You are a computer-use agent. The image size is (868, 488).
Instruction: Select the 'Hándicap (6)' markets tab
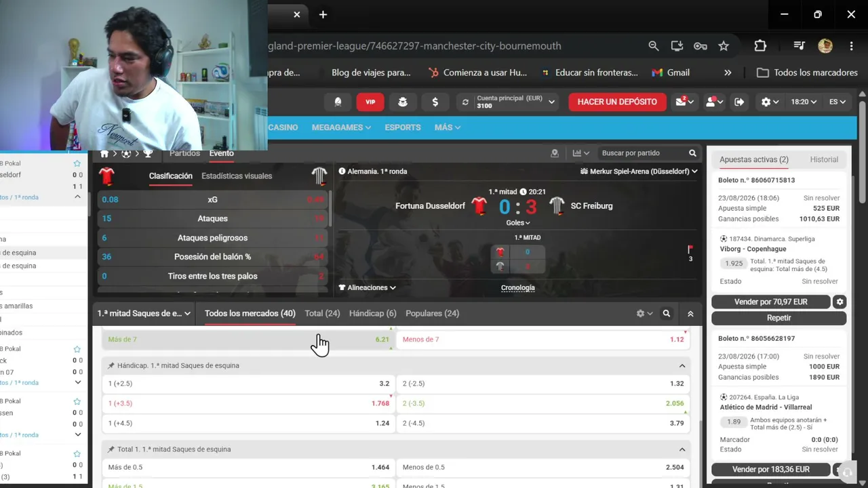372,313
